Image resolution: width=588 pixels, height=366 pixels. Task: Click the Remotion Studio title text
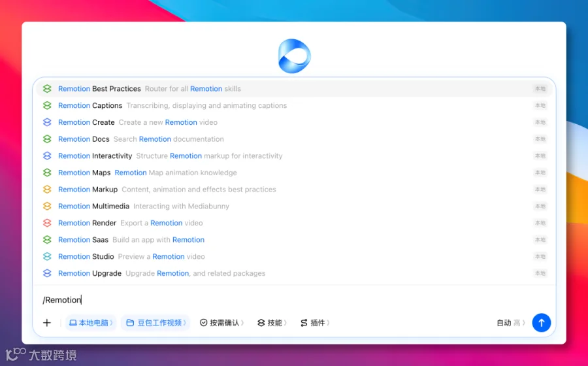(86, 256)
